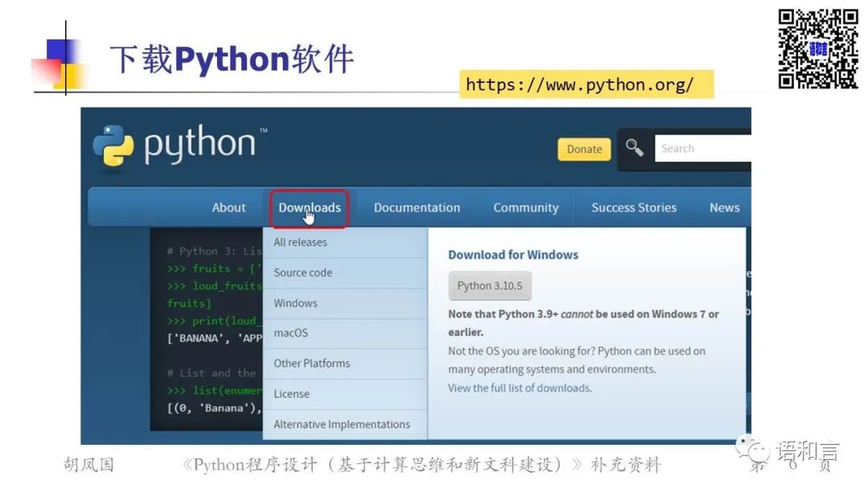Click the Python logo in the header
Screen dimensions: 868x489
click(179, 145)
